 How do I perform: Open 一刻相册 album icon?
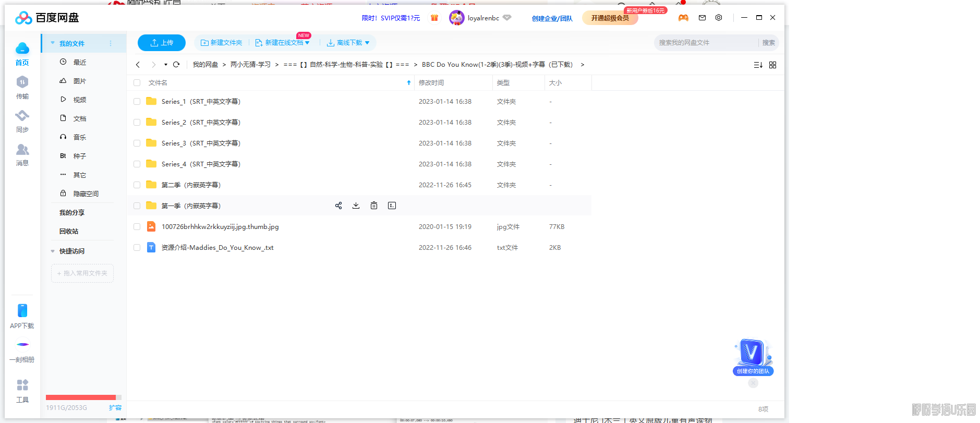(x=22, y=344)
